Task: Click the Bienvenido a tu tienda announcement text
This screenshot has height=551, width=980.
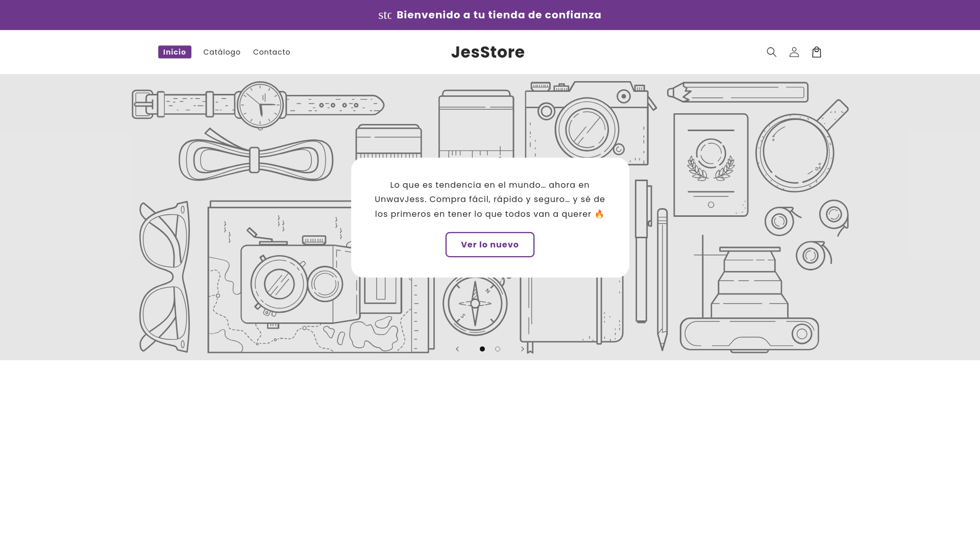Action: [x=499, y=15]
